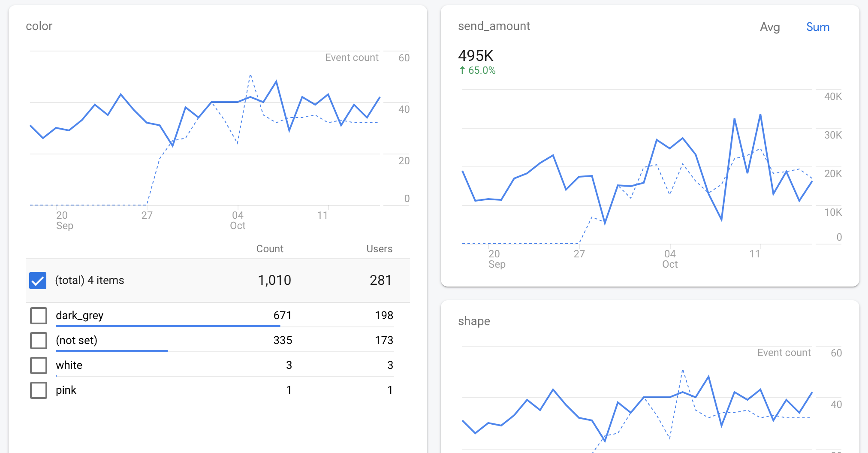Click the dark_grey count bar
This screenshot has height=453, width=868.
tap(168, 326)
